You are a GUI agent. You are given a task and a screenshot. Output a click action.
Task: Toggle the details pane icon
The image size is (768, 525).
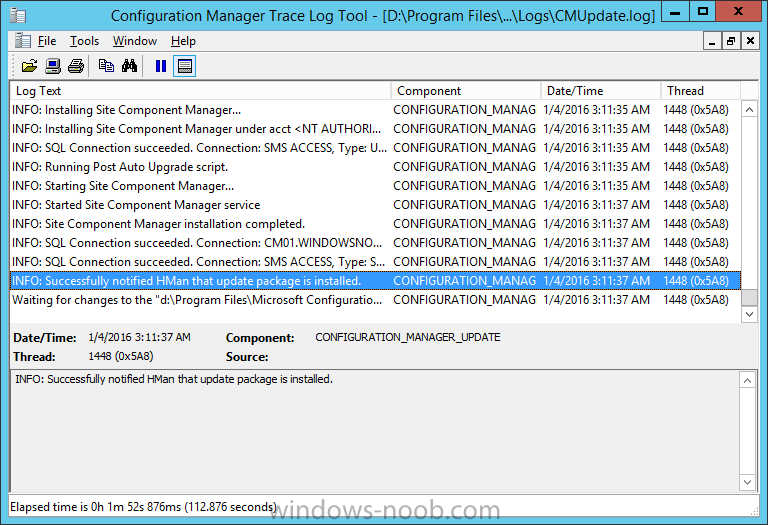click(x=185, y=66)
